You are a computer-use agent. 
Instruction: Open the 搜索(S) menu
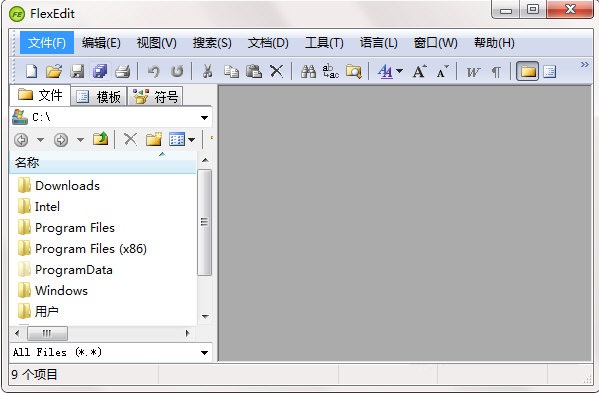212,42
